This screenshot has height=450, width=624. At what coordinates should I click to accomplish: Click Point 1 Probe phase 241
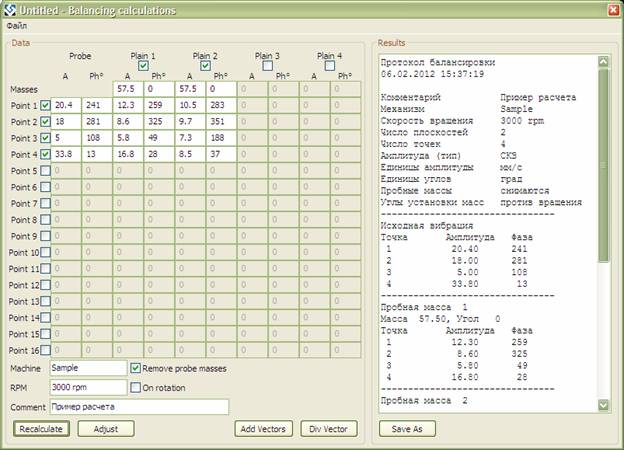[x=97, y=105]
